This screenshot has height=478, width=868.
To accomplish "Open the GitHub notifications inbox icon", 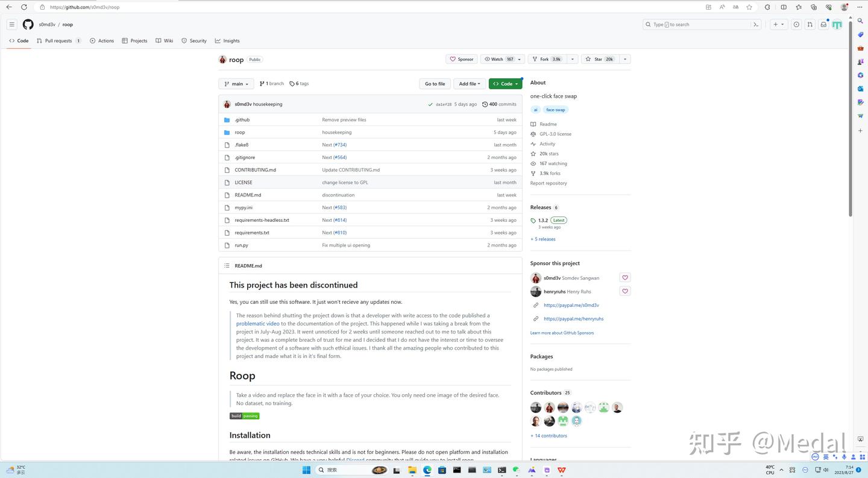I will coord(823,25).
